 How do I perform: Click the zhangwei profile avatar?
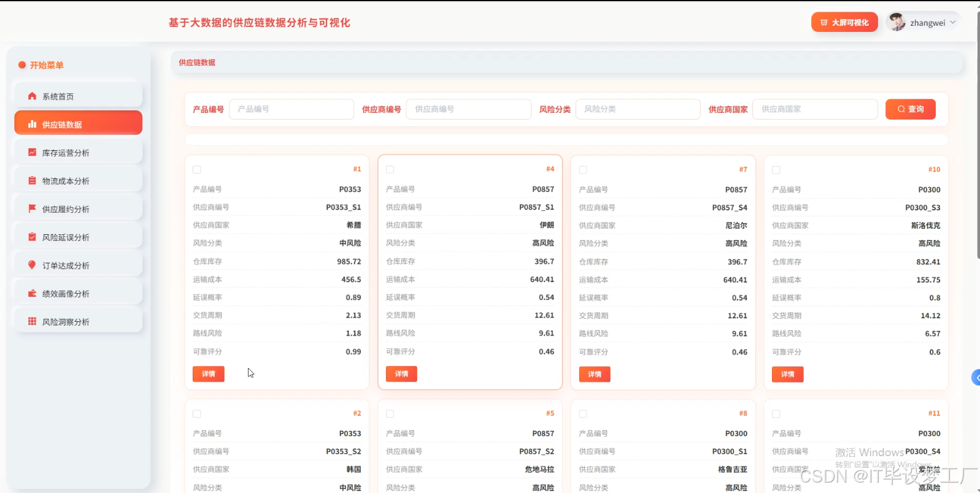click(897, 22)
